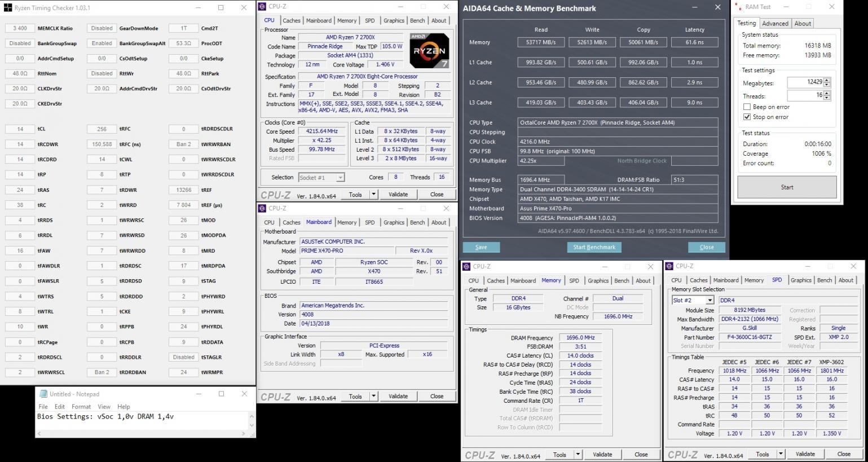
Task: Open the Graphics tab in the Memory CPU-Z window
Action: click(598, 280)
